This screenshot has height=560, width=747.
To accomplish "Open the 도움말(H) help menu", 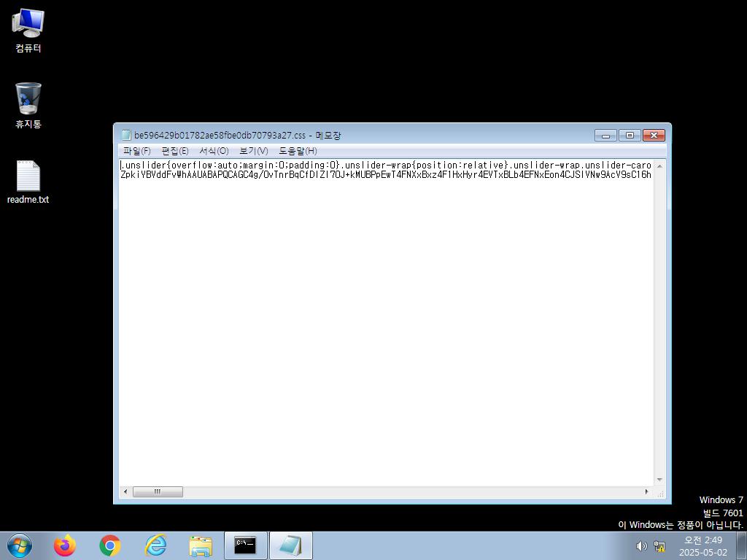I will point(298,151).
